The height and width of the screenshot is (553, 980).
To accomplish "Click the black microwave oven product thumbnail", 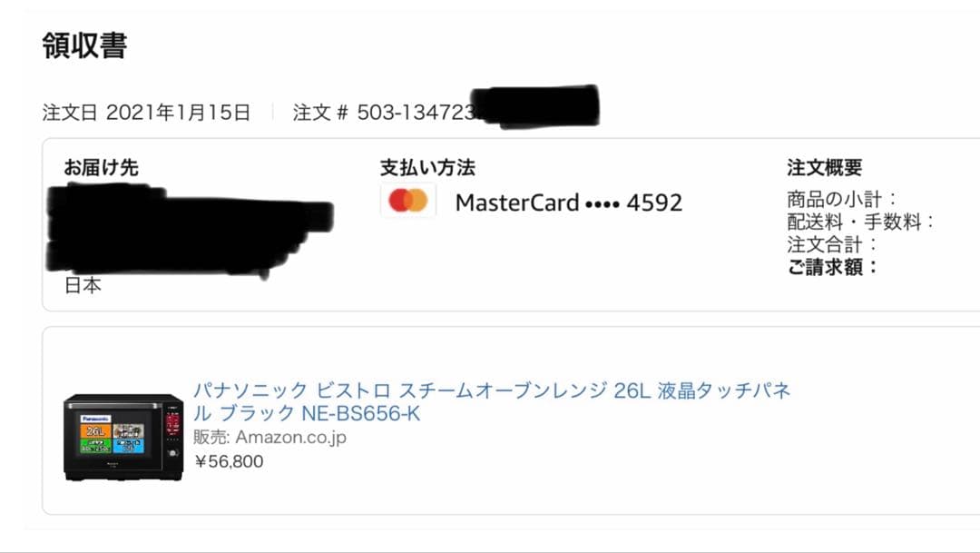I will point(123,438).
